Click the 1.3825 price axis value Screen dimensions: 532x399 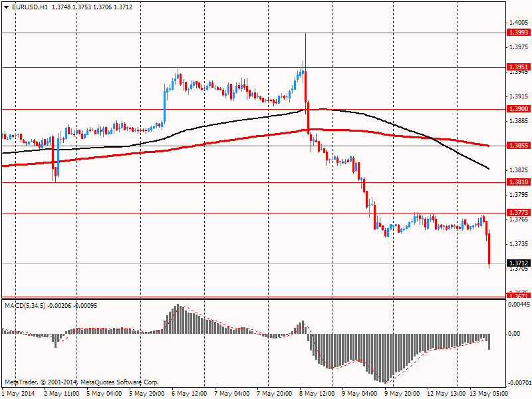tap(519, 170)
